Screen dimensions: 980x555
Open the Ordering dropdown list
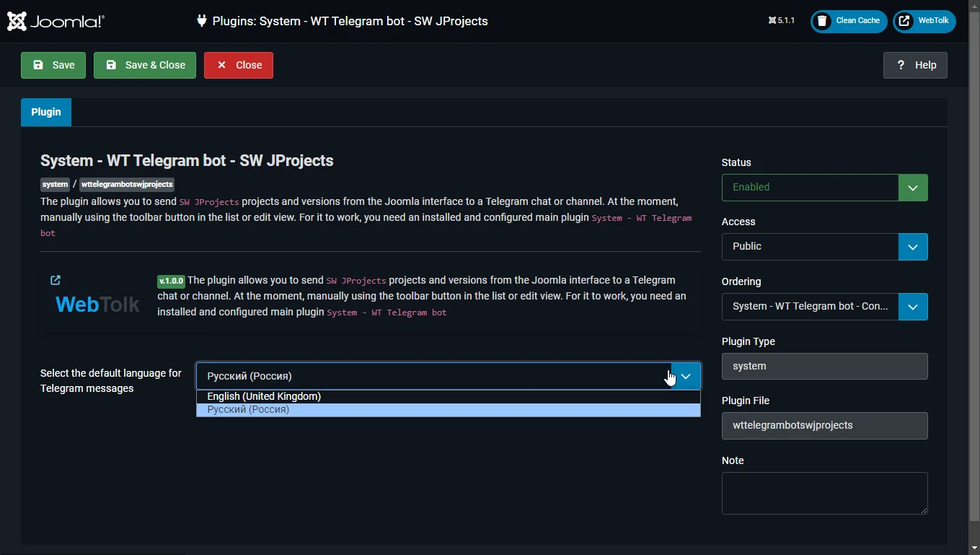[824, 307]
